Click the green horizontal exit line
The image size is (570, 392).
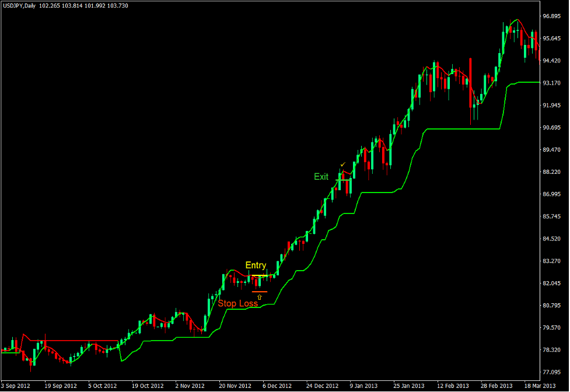344,180
